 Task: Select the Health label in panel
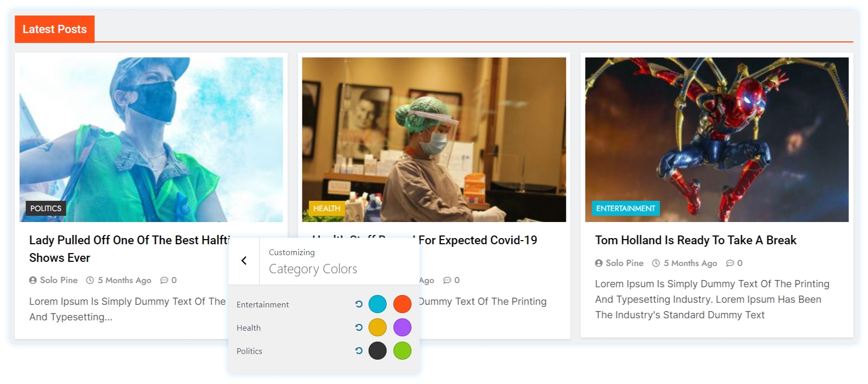(248, 328)
